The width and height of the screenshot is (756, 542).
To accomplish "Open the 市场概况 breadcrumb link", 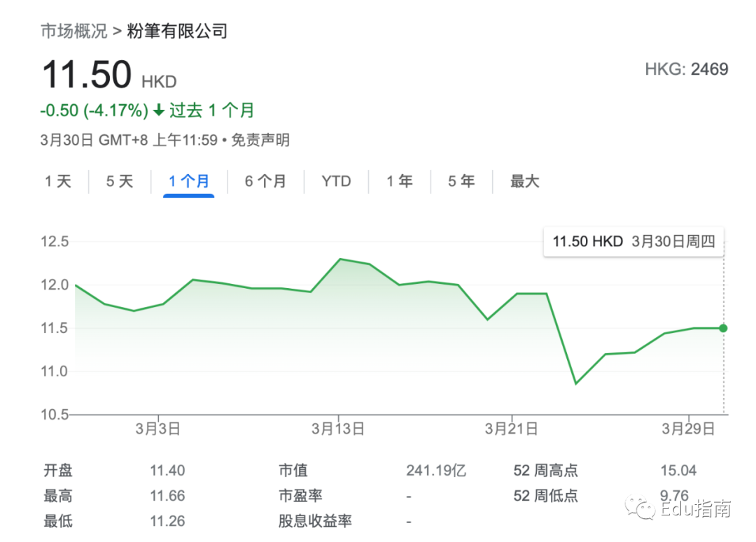I will 73,31.
